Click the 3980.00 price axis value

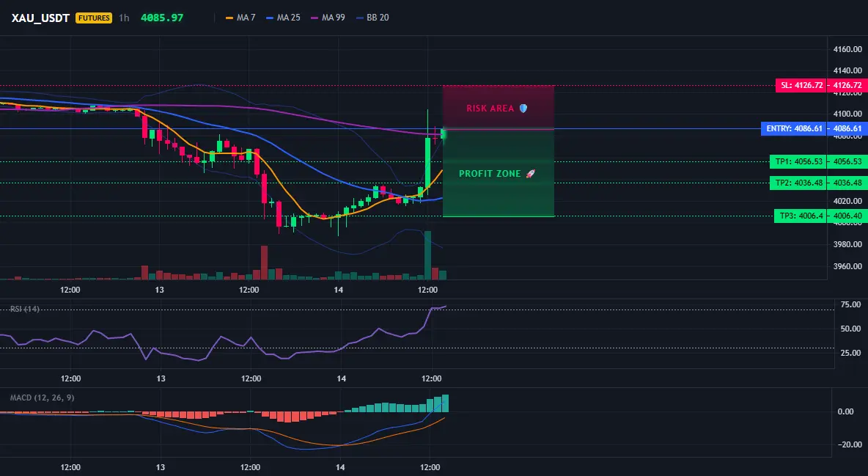pyautogui.click(x=847, y=244)
